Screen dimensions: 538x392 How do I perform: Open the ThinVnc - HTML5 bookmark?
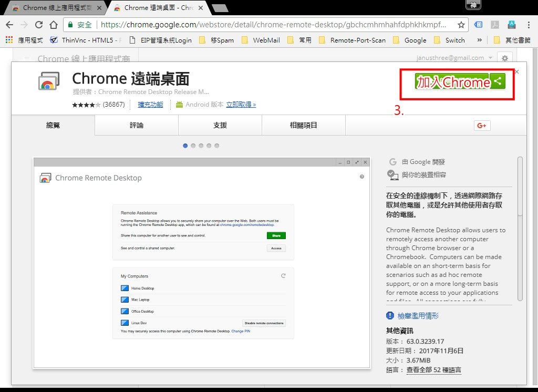tap(86, 40)
